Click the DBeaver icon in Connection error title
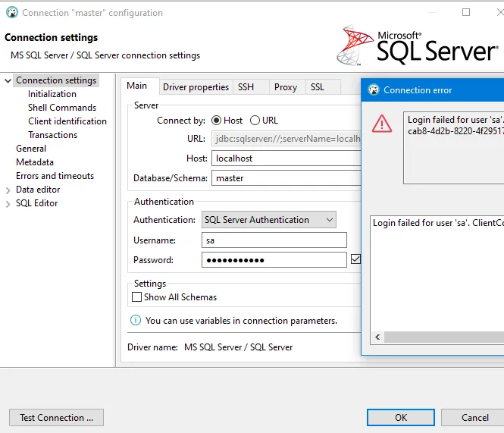Viewport: 504px width, 433px height. [x=374, y=89]
